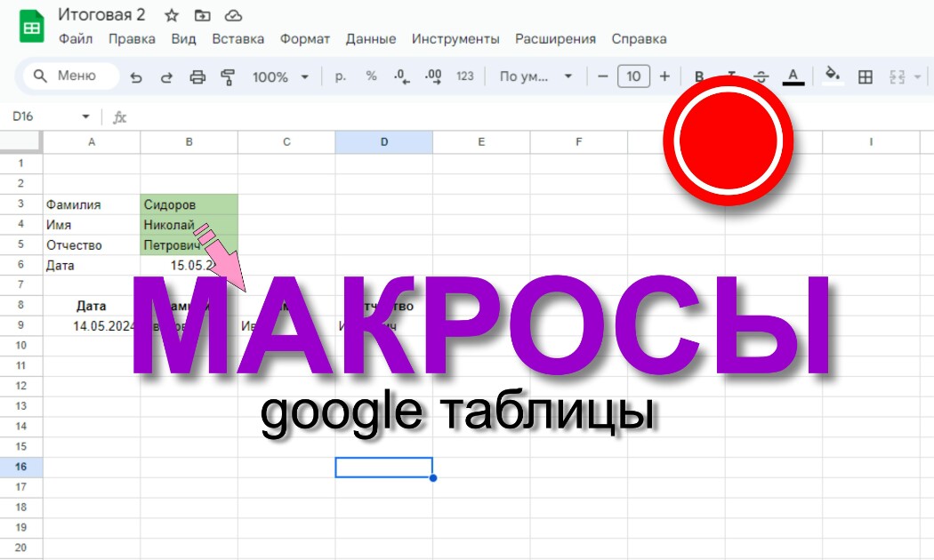Screen dimensions: 934x560
Task: Open the Borders grid icon
Action: 865,76
